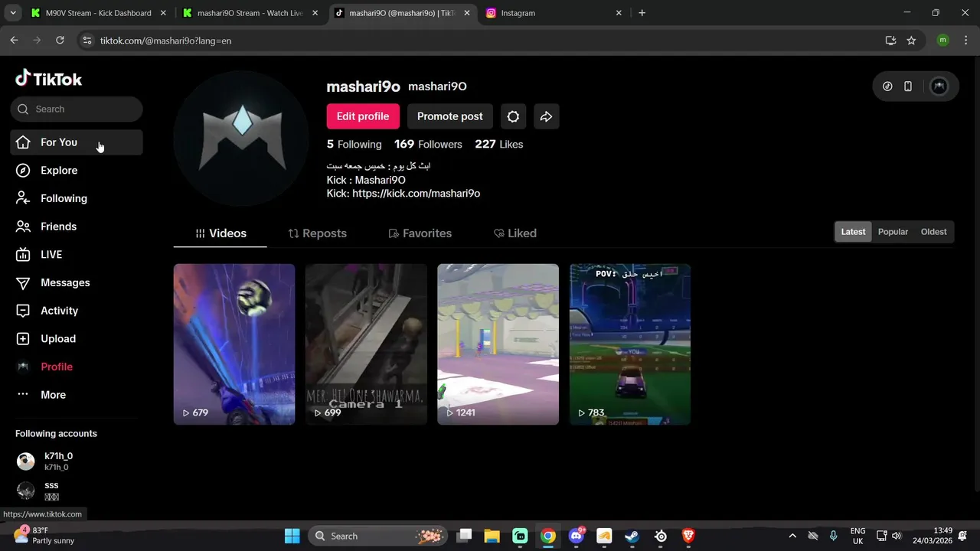Open Steam from the taskbar
Image resolution: width=980 pixels, height=551 pixels.
click(x=632, y=536)
